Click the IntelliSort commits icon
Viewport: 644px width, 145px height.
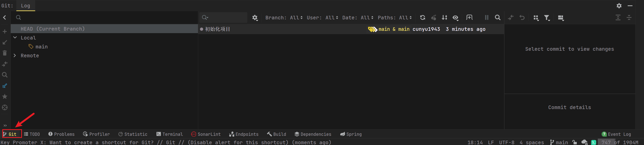(444, 18)
